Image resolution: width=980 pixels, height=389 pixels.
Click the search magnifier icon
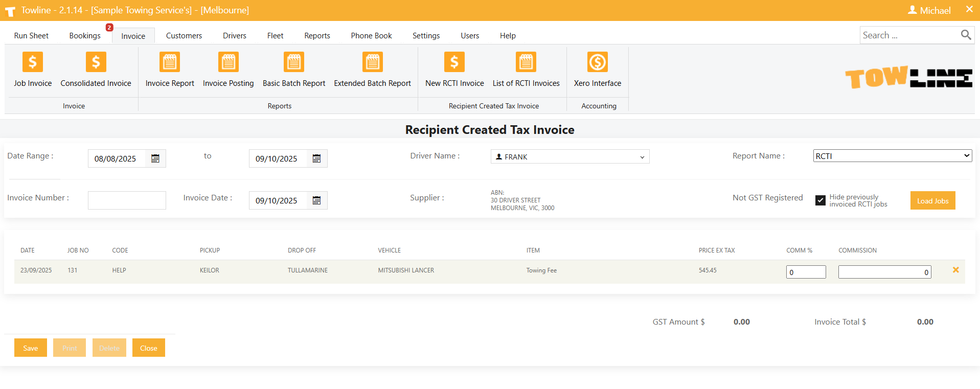(966, 35)
